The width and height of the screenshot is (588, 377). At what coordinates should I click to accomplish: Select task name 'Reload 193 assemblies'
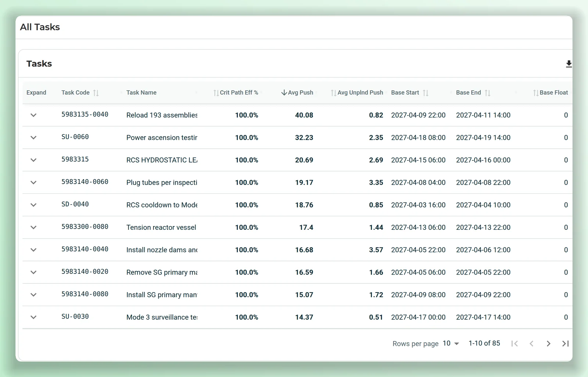pos(162,115)
